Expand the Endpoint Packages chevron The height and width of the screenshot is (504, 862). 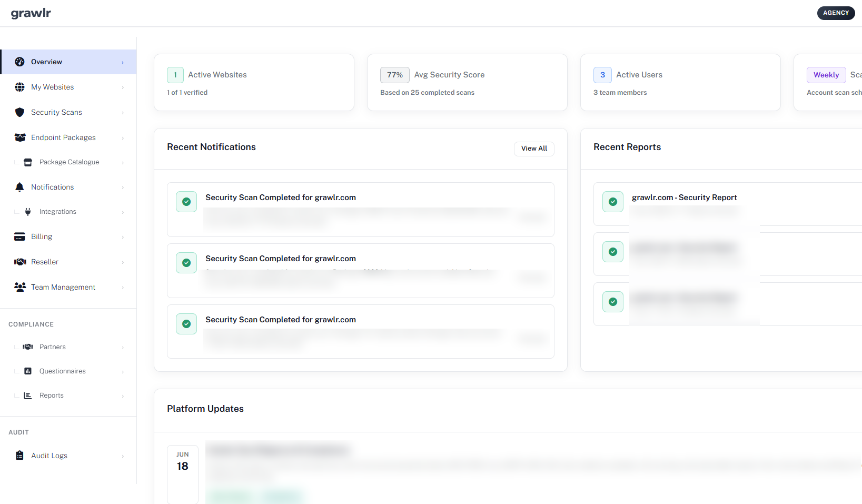[123, 138]
